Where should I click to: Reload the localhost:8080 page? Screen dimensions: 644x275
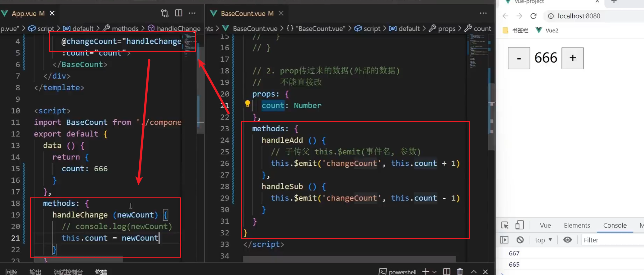tap(534, 16)
